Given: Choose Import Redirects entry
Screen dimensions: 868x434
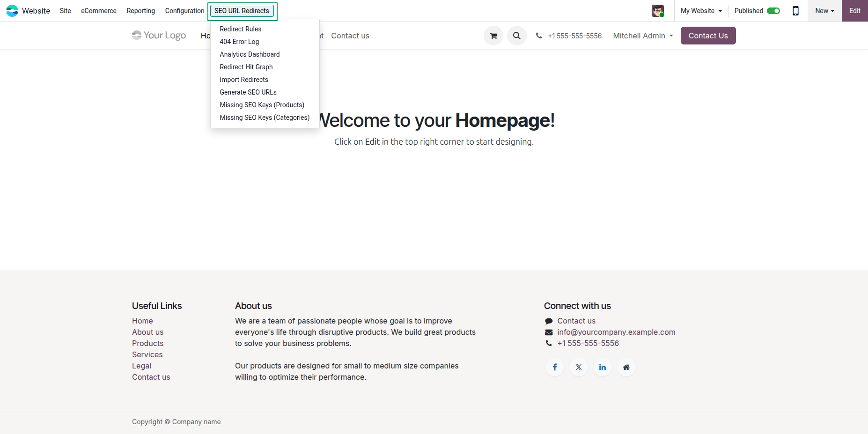Looking at the screenshot, I should click(x=265, y=80).
